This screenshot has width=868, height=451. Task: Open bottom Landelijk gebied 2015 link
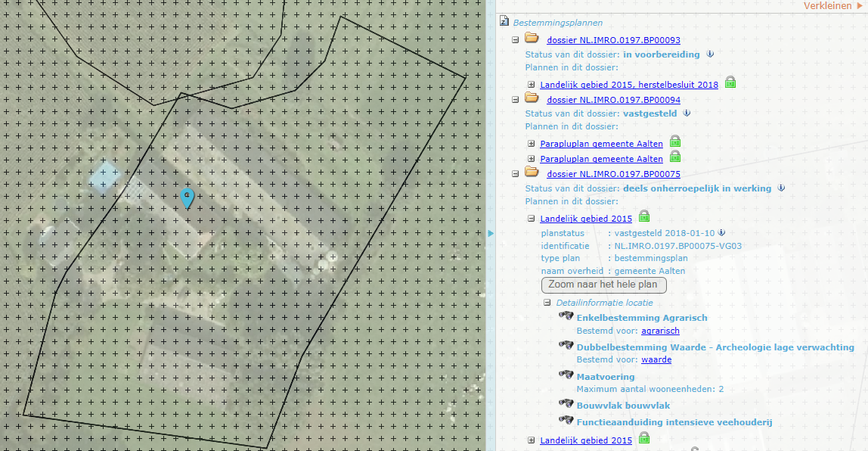[586, 440]
